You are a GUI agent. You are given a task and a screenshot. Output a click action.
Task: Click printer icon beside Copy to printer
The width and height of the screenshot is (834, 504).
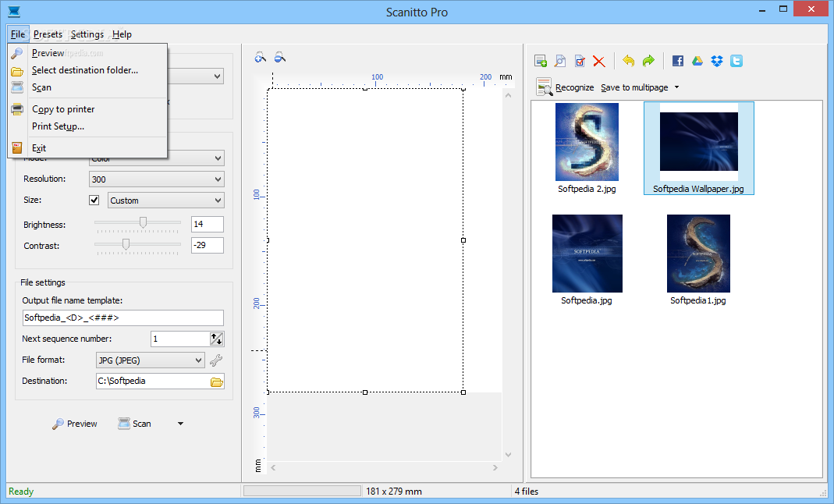click(x=17, y=109)
